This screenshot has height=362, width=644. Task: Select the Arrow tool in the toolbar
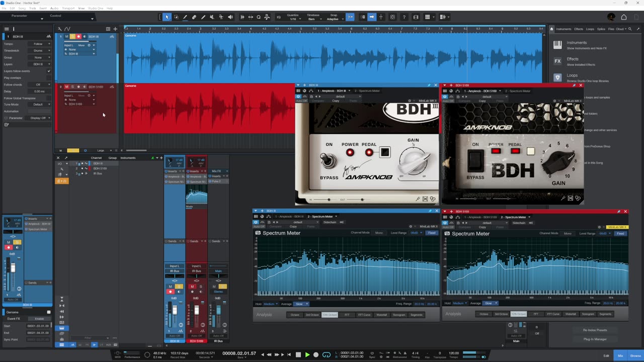coord(167,17)
